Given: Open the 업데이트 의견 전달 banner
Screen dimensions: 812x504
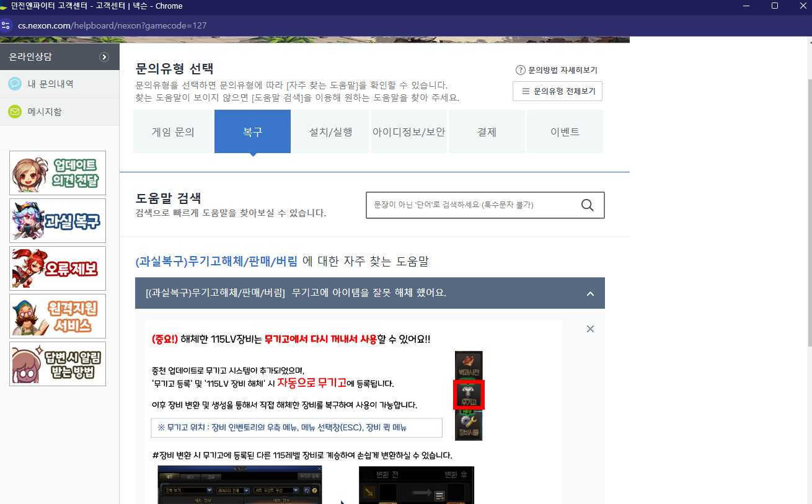Looking at the screenshot, I should pos(58,173).
